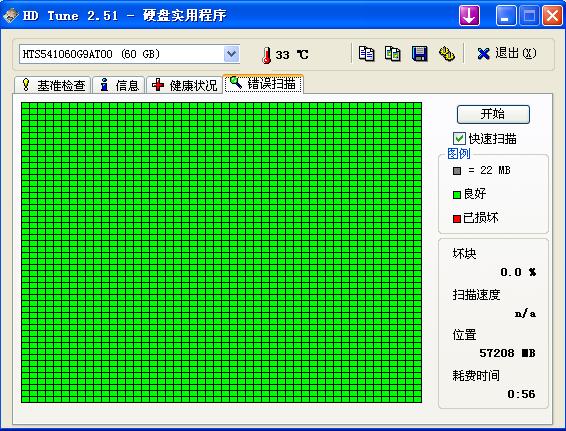Click the red thermometer temperature icon

coord(267,55)
